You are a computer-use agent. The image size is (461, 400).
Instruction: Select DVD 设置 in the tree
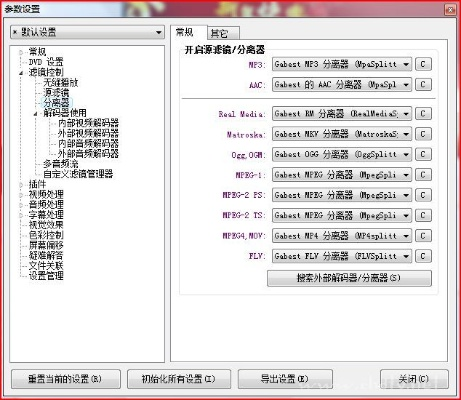46,62
